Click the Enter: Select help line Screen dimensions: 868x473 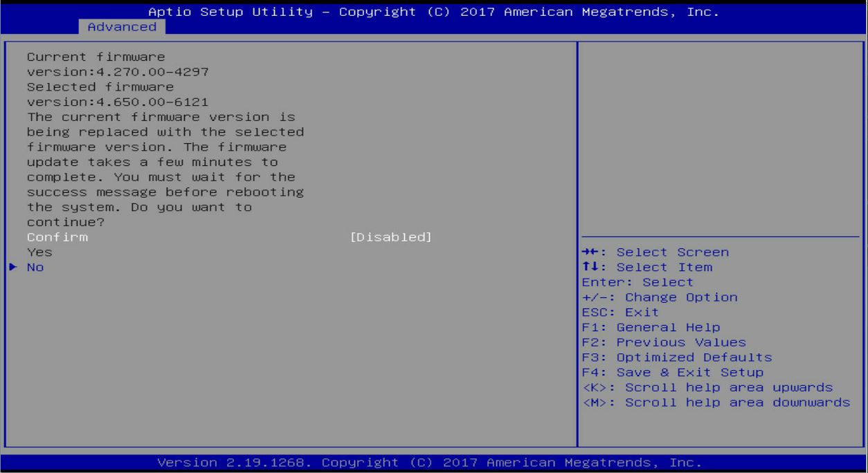coord(638,282)
